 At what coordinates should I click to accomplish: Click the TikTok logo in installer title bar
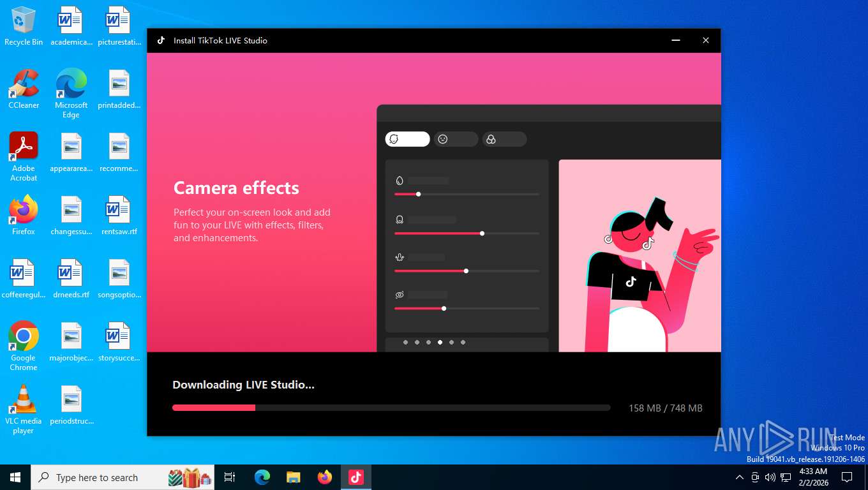[x=161, y=40]
